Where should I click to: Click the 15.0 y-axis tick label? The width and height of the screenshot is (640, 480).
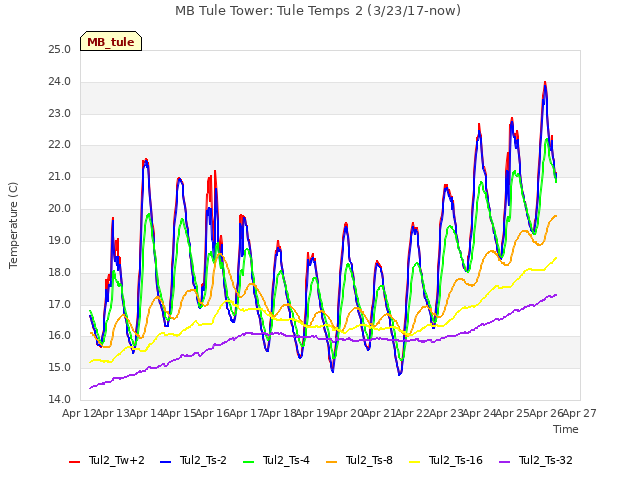click(x=60, y=367)
